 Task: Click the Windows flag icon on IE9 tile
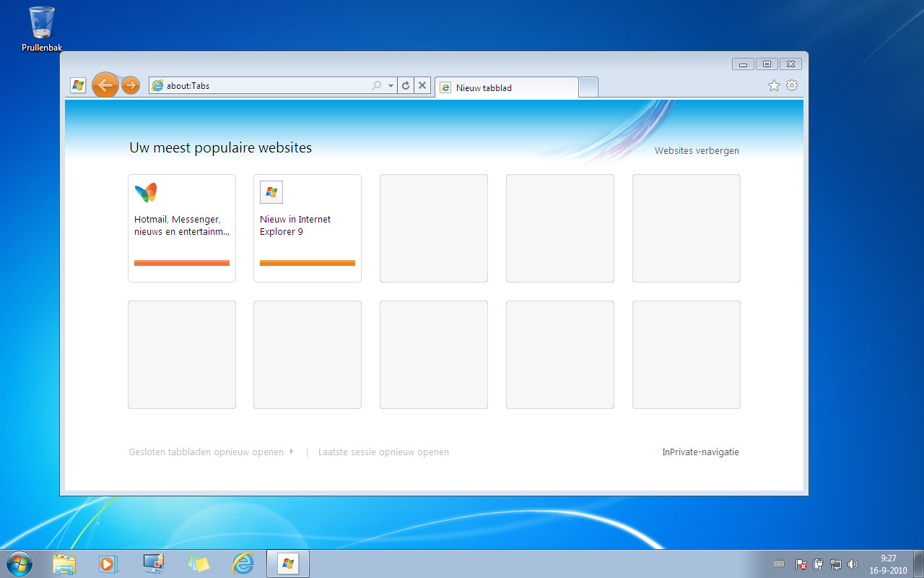[x=271, y=192]
